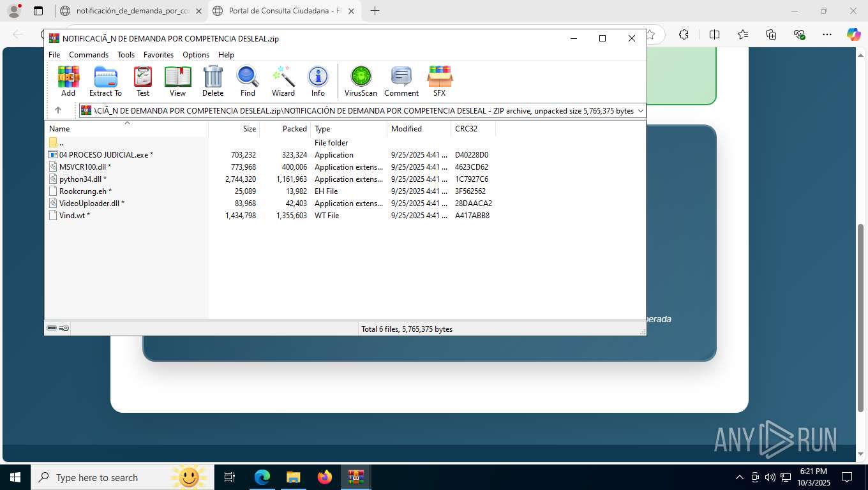Sort by Type column header
Viewport: 868px width, 490px height.
point(349,129)
